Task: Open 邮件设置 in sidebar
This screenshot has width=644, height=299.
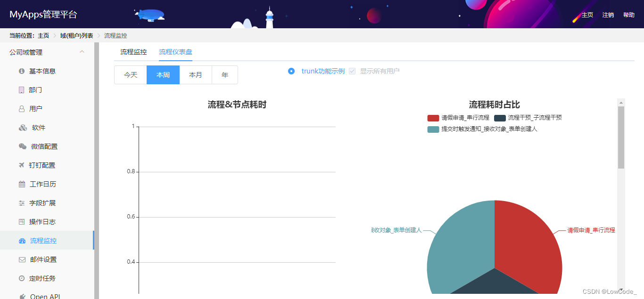Action: [x=43, y=259]
